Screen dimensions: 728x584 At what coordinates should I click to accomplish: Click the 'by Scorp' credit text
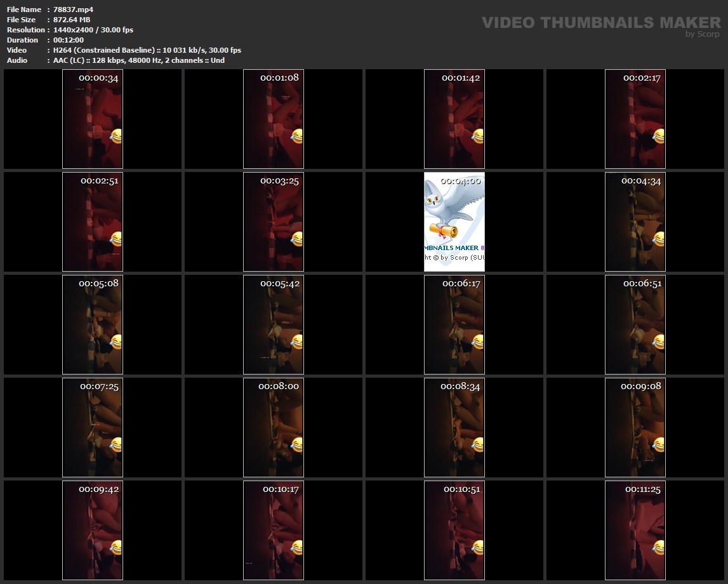coord(703,35)
